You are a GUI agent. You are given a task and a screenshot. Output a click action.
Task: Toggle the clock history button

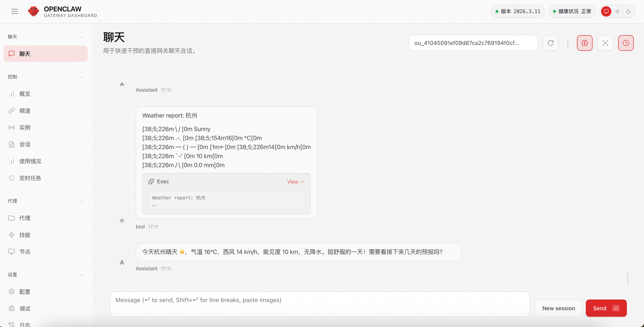click(x=626, y=43)
